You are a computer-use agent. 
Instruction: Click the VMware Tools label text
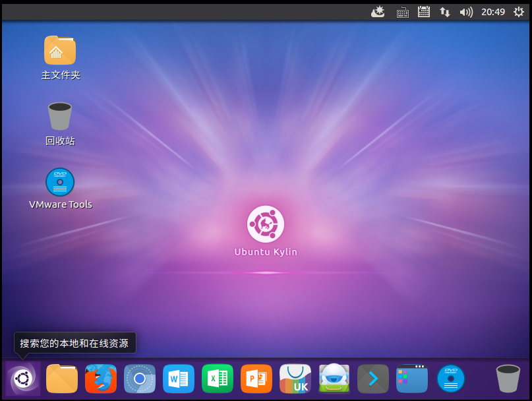[x=61, y=204]
